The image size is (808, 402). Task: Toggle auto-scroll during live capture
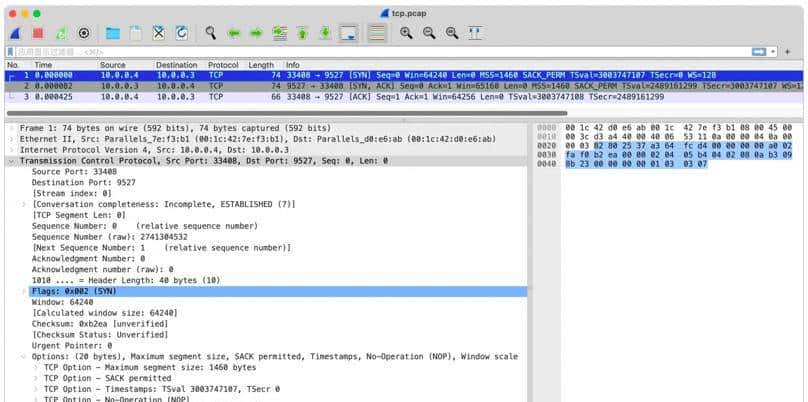pyautogui.click(x=348, y=33)
